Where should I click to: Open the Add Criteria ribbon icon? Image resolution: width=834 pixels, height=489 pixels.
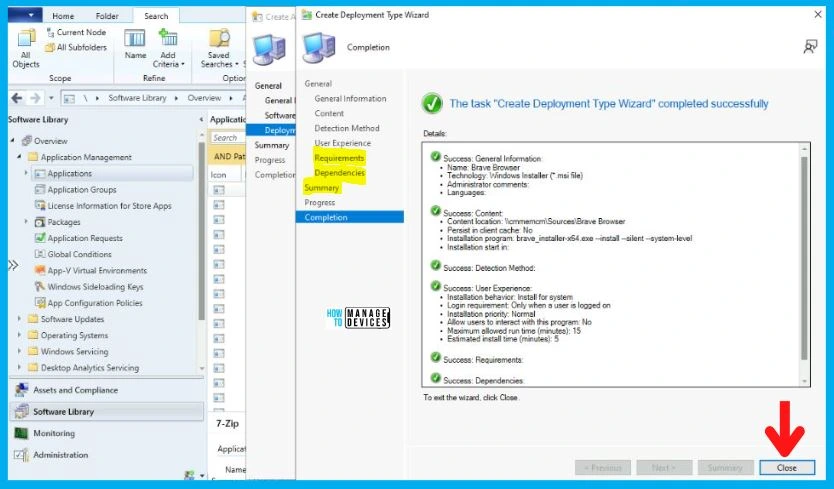point(169,40)
